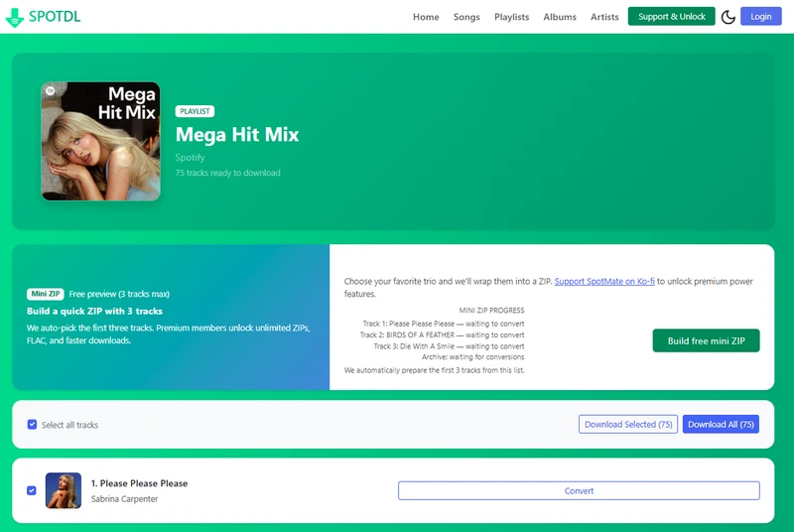Uncheck the Select all tracks checkbox

click(x=32, y=424)
